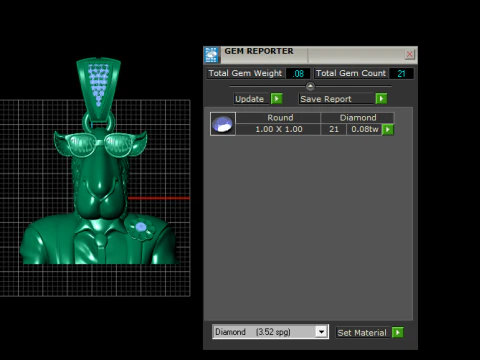This screenshot has width=480, height=360.
Task: Select the Diamond column header cell
Action: tap(357, 118)
